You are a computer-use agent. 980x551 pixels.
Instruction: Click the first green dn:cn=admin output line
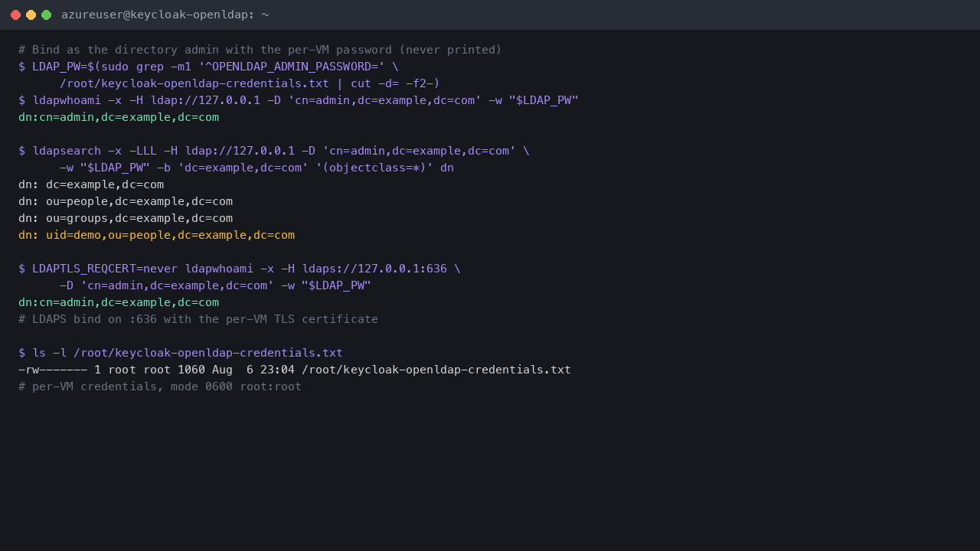coord(119,117)
